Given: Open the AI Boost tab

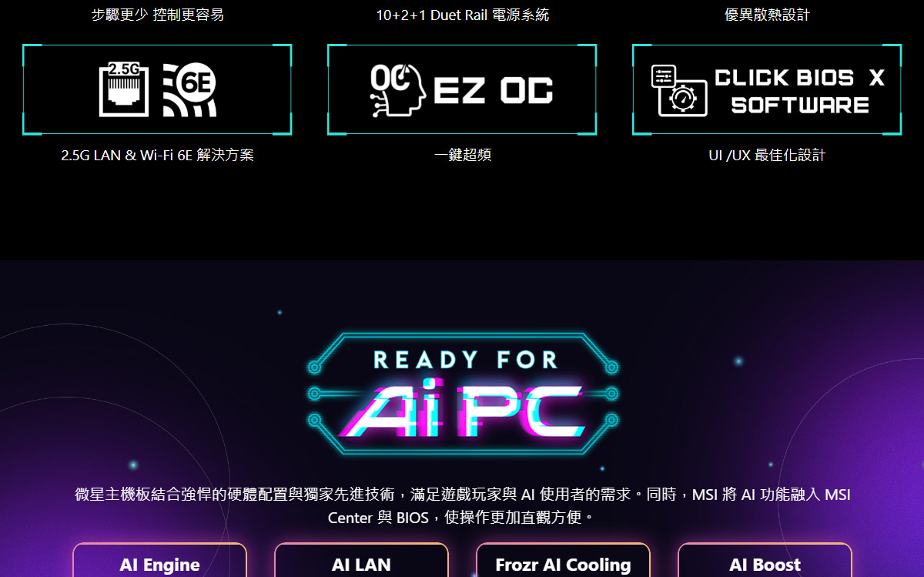Looking at the screenshot, I should 765,560.
